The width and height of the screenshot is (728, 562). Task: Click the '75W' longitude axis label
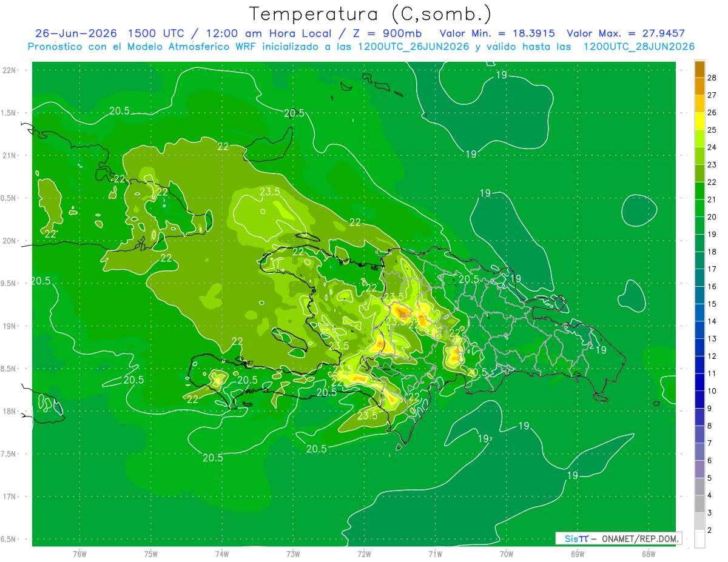click(151, 554)
